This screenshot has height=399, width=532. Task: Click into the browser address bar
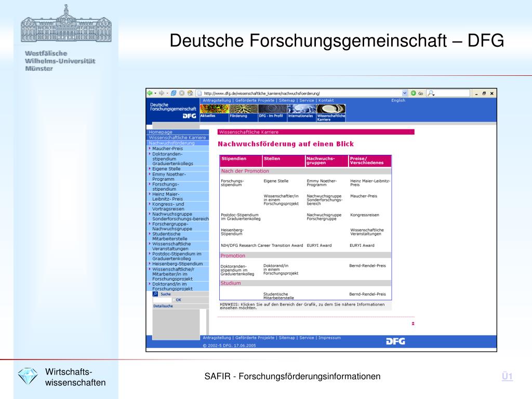pos(302,94)
